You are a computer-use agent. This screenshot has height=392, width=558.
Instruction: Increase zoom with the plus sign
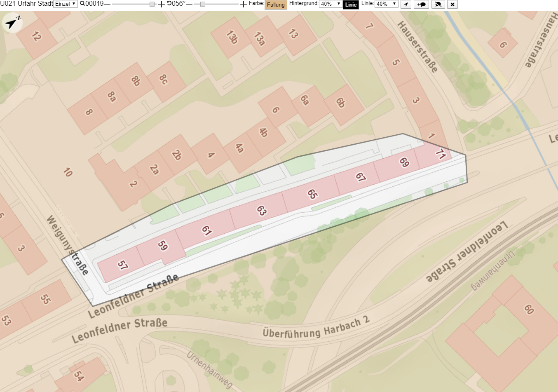click(162, 4)
